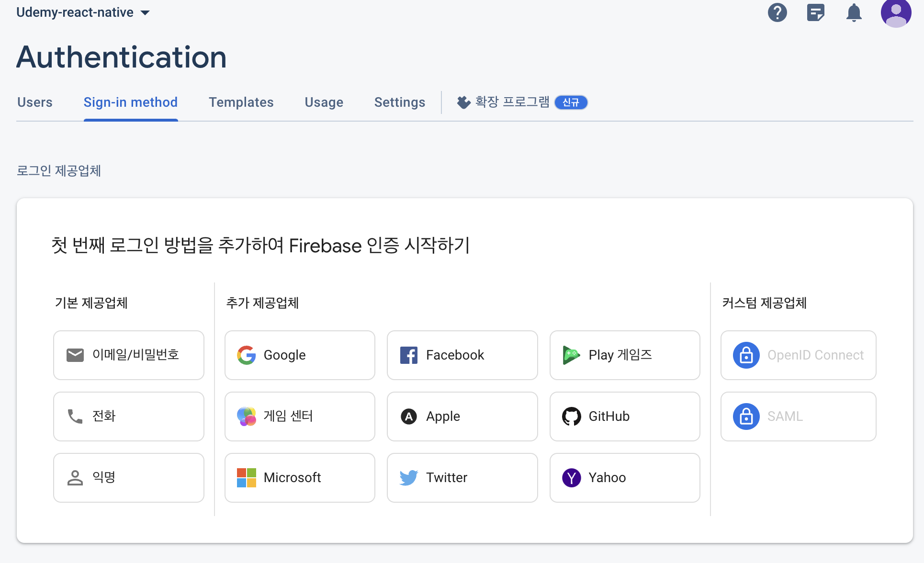Image resolution: width=924 pixels, height=563 pixels.
Task: Select the Apple label
Action: pos(443,417)
